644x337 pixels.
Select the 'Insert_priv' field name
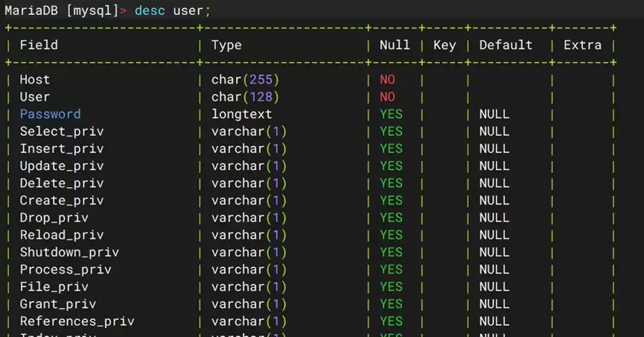click(x=62, y=148)
